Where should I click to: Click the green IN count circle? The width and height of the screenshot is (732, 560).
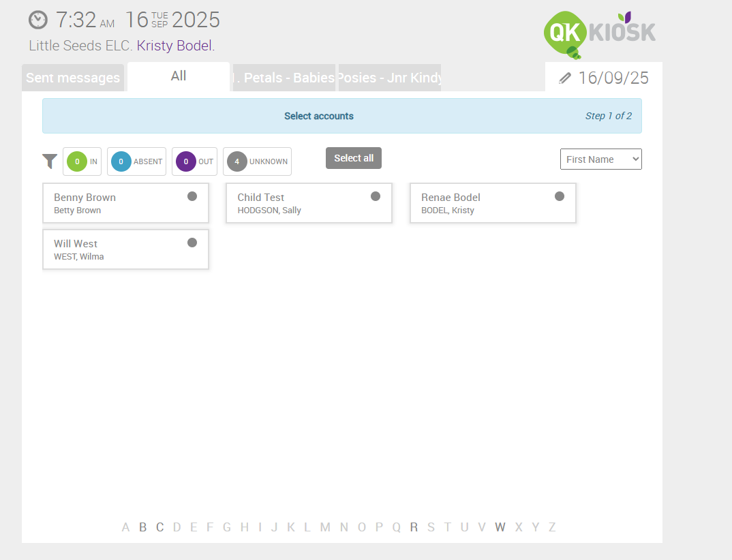tap(77, 162)
